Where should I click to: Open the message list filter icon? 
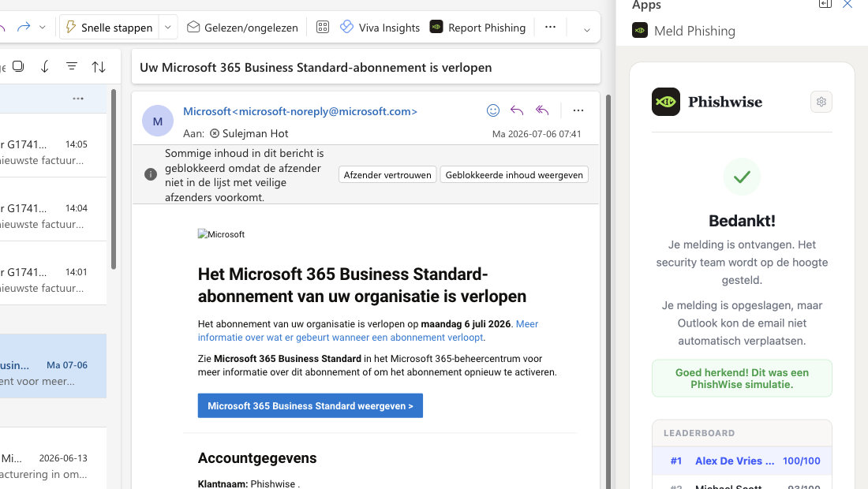tap(71, 66)
